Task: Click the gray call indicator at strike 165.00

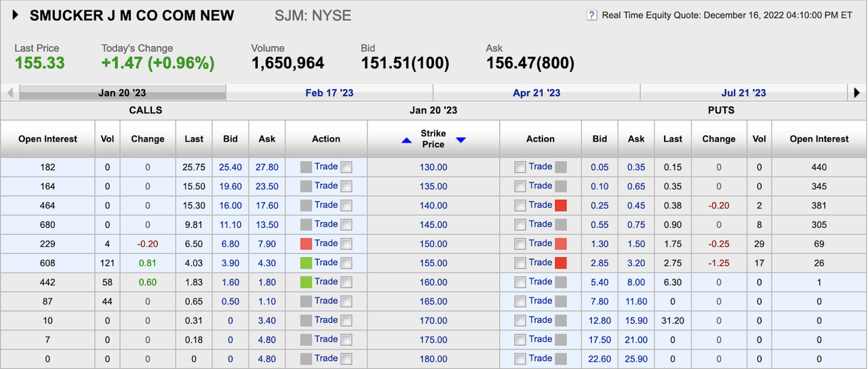Action: click(306, 301)
